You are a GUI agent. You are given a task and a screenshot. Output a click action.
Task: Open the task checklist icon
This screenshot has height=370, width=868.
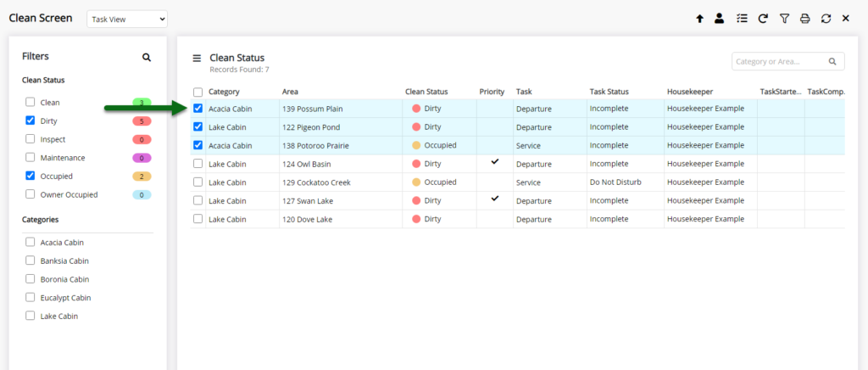coord(742,19)
